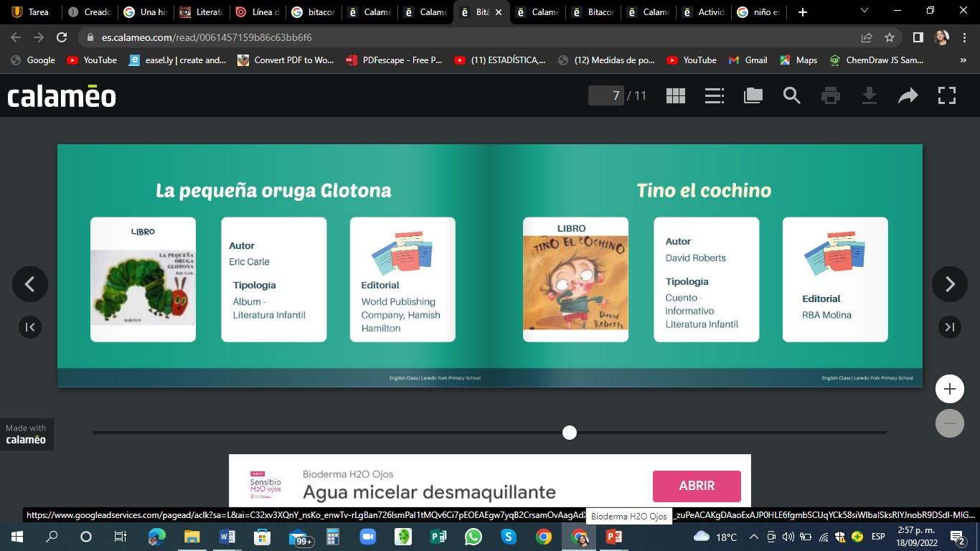This screenshot has height=551, width=980.
Task: Open the PDFescape bookmark
Action: [x=394, y=60]
